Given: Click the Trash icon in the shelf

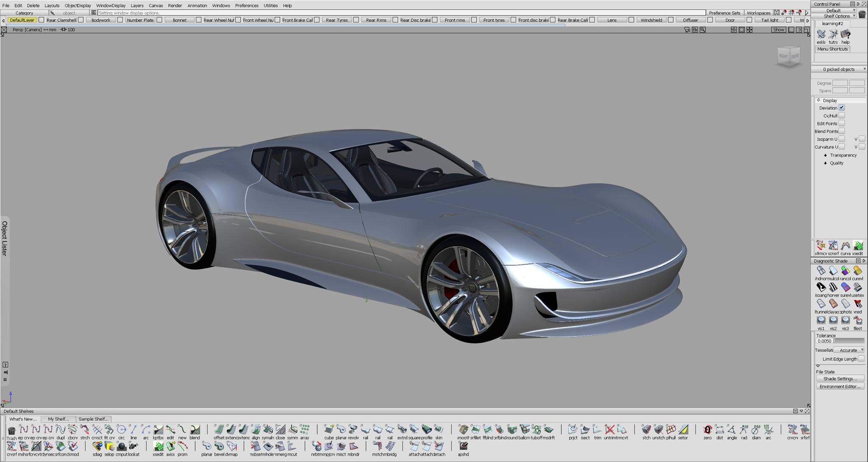Looking at the screenshot, I should pos(11,431).
